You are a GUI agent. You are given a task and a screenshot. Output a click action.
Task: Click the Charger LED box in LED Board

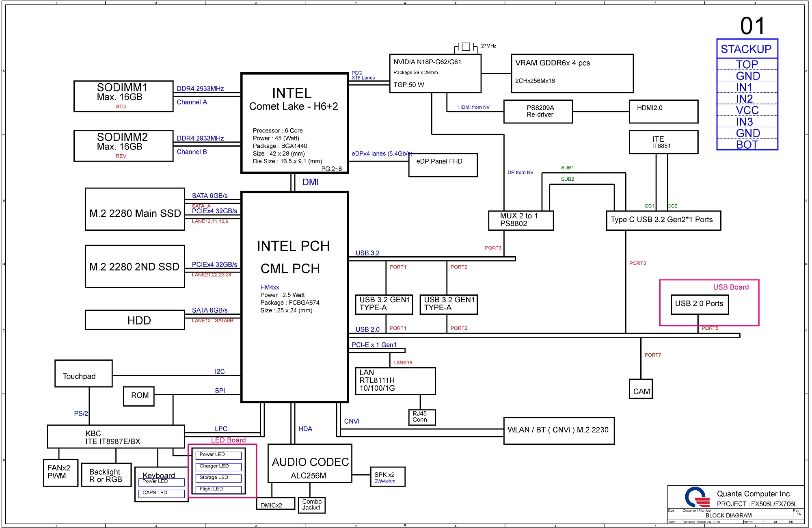pyautogui.click(x=218, y=467)
